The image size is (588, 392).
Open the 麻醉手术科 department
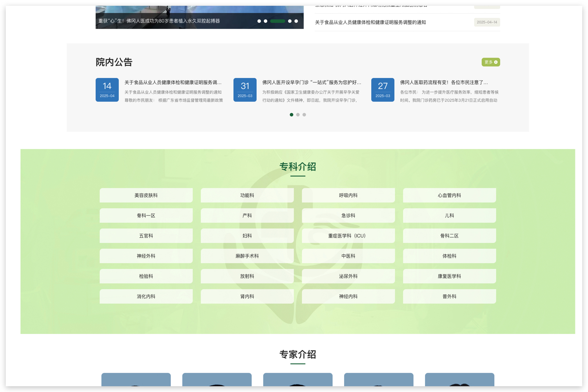247,256
